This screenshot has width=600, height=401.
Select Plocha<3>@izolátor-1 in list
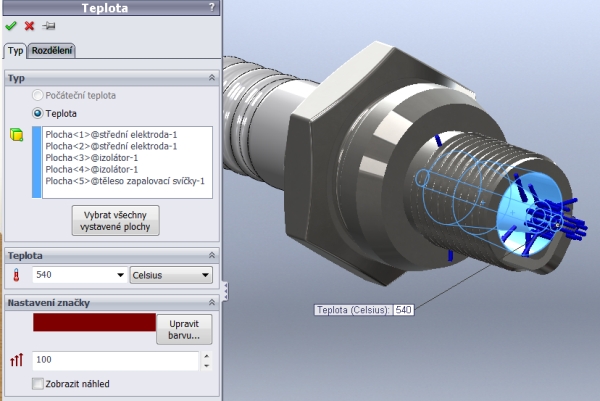tap(91, 158)
